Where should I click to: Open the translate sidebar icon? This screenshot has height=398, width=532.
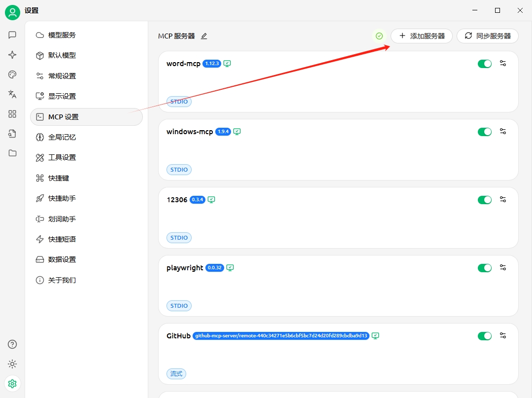point(12,94)
